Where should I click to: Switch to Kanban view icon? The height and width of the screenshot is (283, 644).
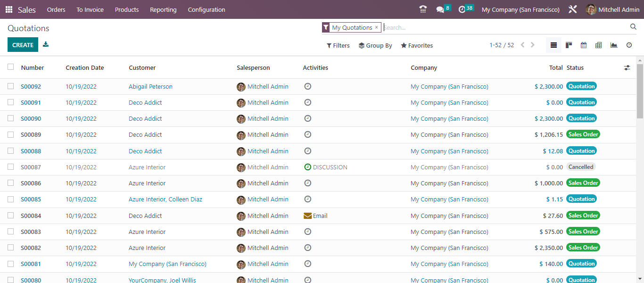(x=569, y=45)
